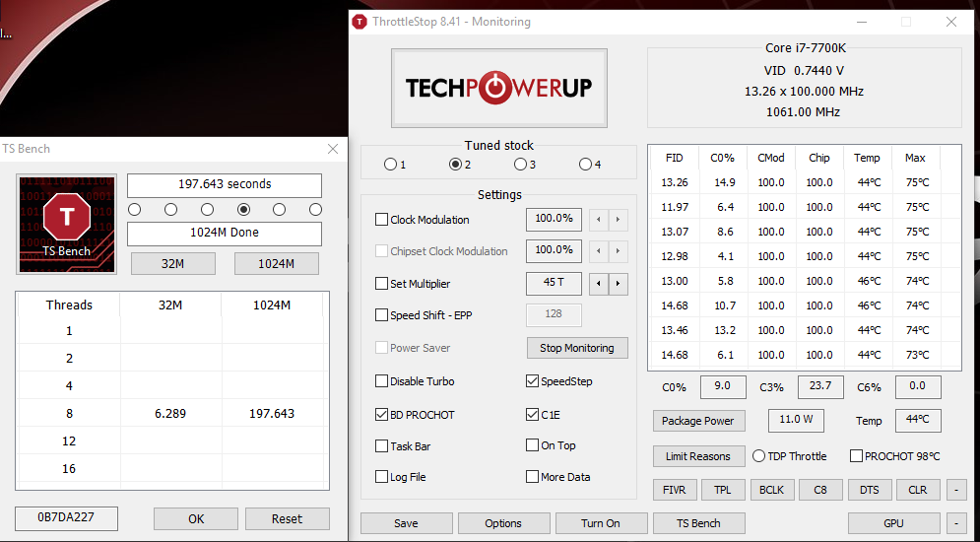Check the PROCHOT 98°C checkbox
The image size is (980, 542).
click(x=856, y=455)
